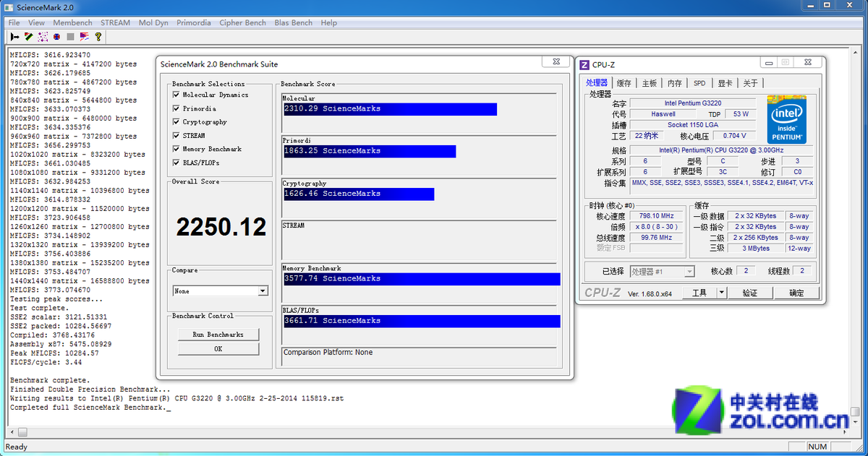Click the run benchmark arrow toolbar icon

click(15, 36)
